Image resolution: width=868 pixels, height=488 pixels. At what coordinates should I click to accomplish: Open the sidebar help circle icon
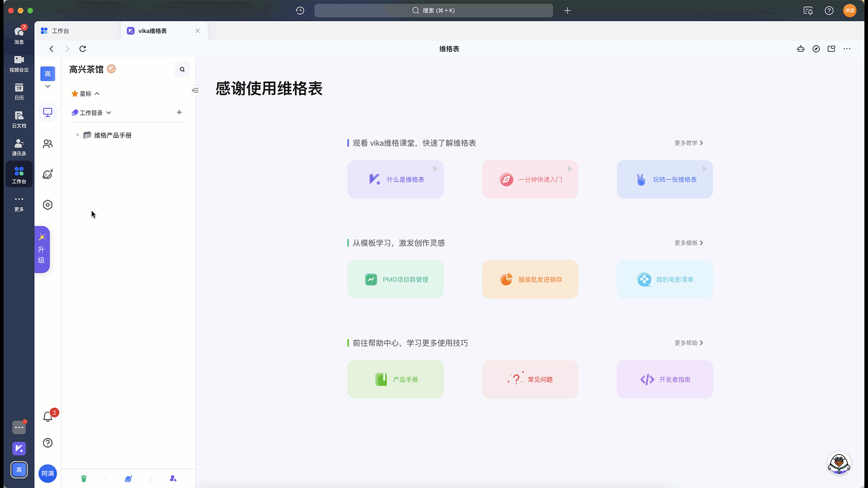point(47,443)
